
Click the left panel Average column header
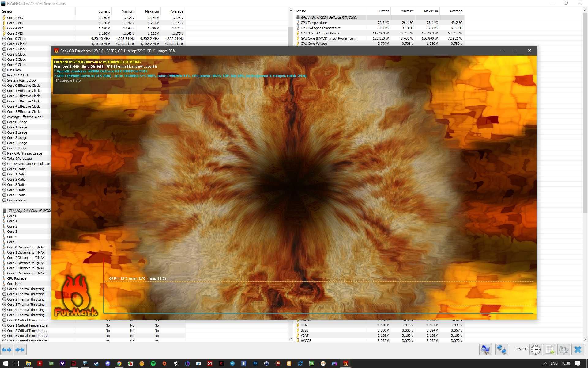[x=173, y=11]
